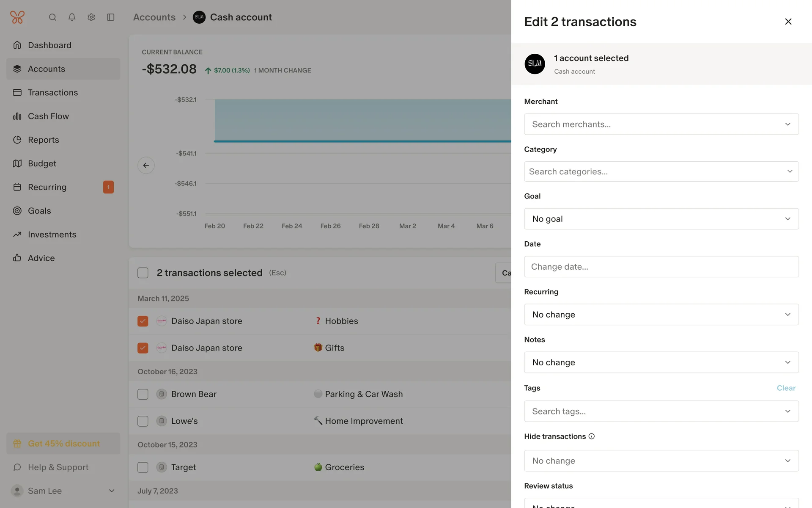Expand the Search merchants dropdown
The height and width of the screenshot is (508, 812).
click(661, 124)
